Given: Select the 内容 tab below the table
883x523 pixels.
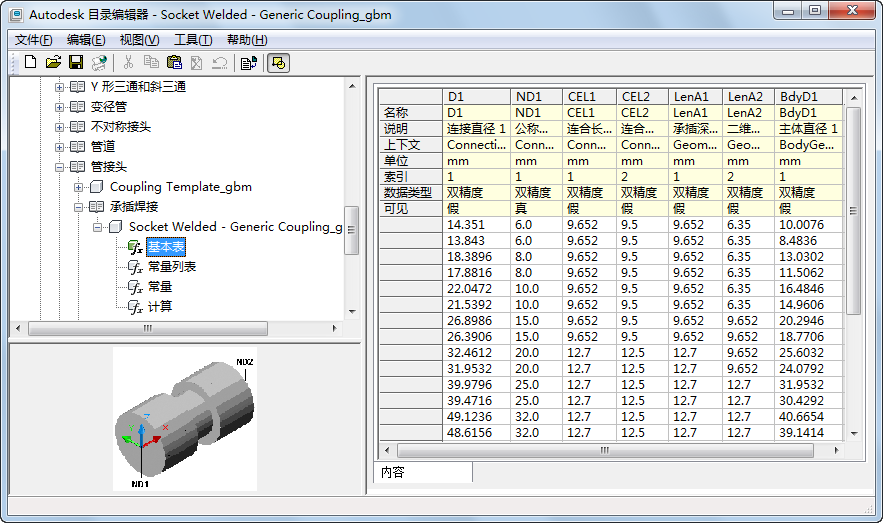Looking at the screenshot, I should pos(422,472).
